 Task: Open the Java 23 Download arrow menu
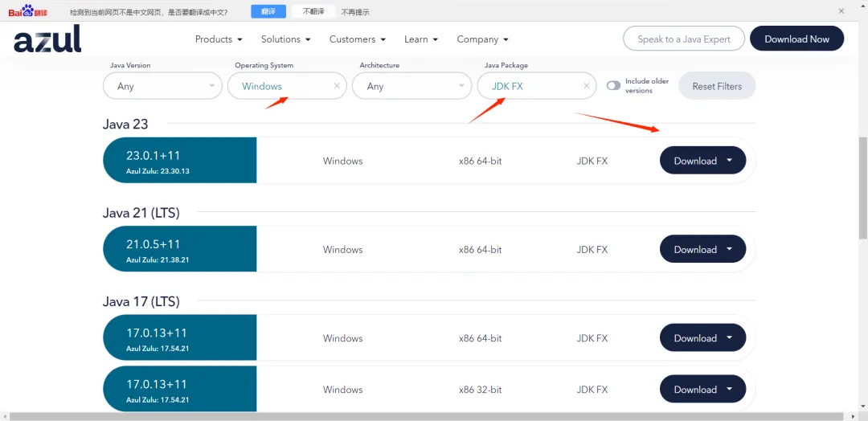coord(729,161)
